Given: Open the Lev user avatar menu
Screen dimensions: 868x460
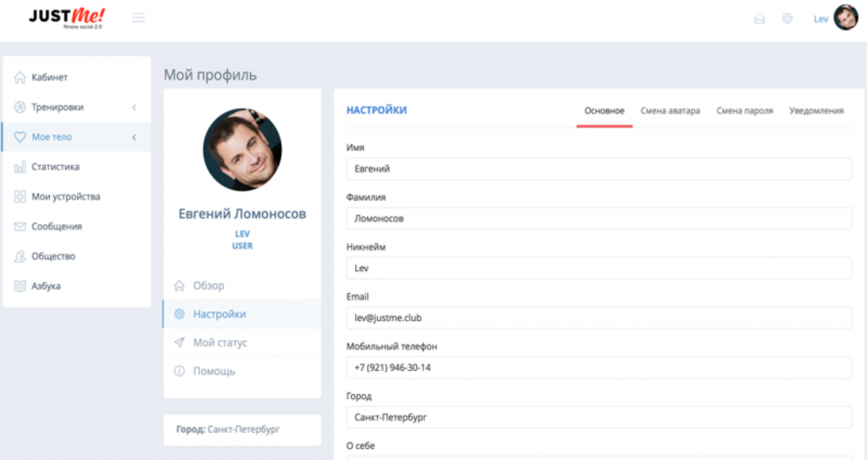Looking at the screenshot, I should [846, 18].
